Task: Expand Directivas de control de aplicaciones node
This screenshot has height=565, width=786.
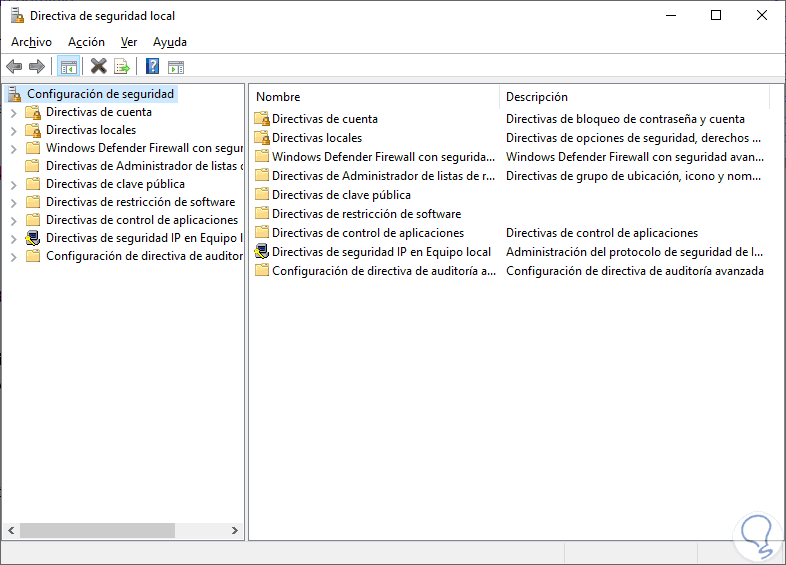Action: click(14, 221)
